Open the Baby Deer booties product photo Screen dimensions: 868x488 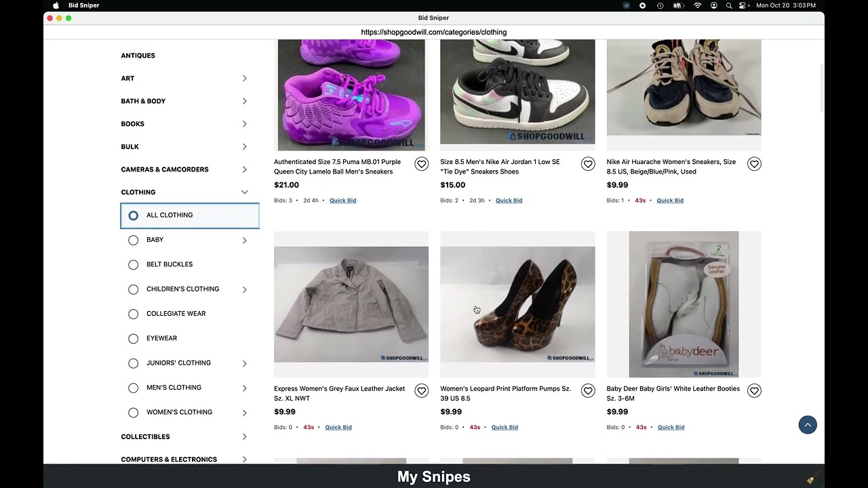[x=684, y=304]
